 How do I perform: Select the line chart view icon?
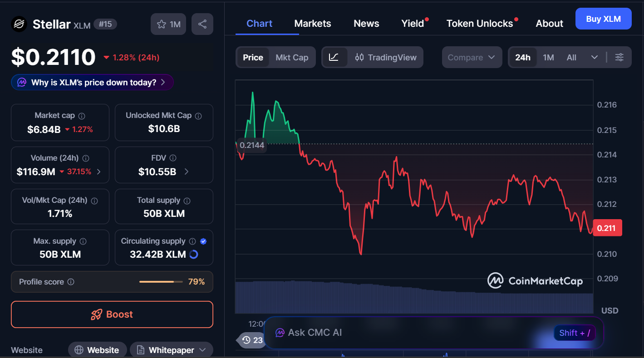334,57
